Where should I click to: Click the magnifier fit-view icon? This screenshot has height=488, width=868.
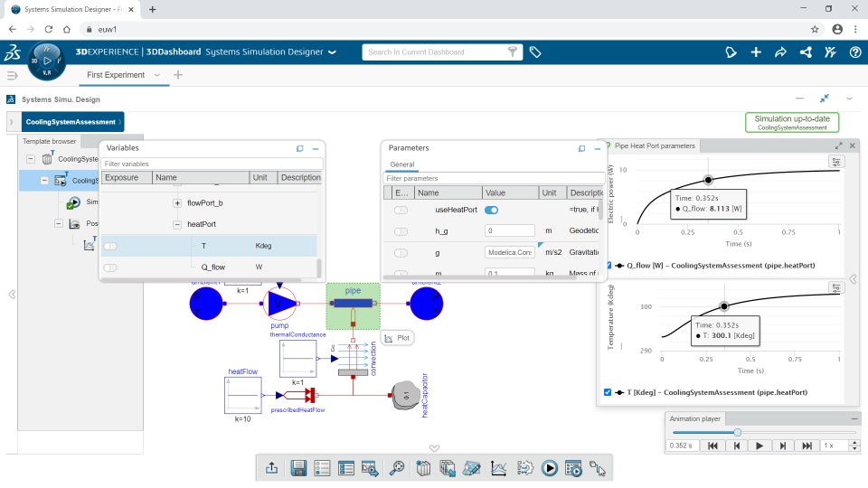pyautogui.click(x=396, y=468)
